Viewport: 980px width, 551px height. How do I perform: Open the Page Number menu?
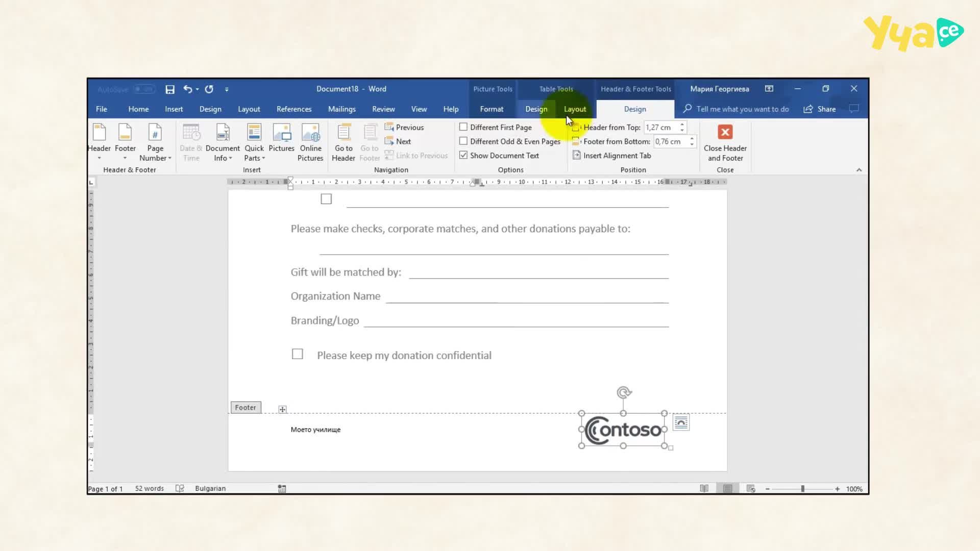(x=155, y=142)
